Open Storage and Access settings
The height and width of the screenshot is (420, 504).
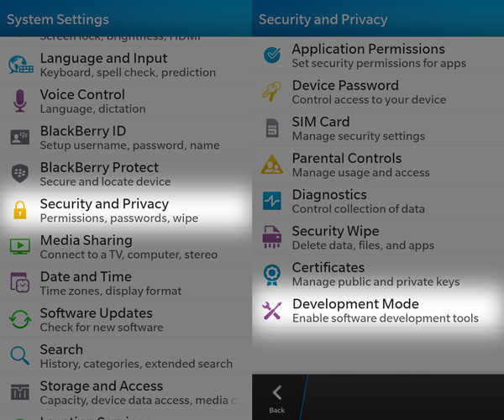[126, 392]
